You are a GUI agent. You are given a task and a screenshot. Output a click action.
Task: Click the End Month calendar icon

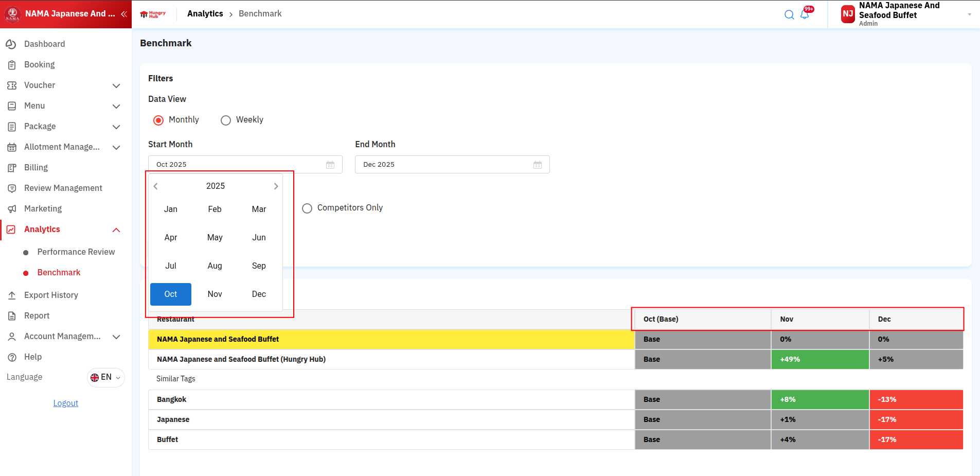tap(538, 165)
